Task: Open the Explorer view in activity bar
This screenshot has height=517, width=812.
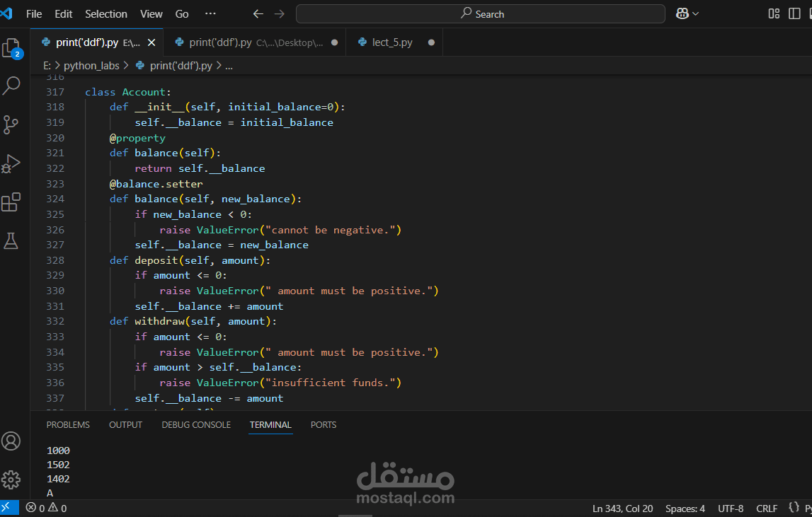Action: [11, 49]
